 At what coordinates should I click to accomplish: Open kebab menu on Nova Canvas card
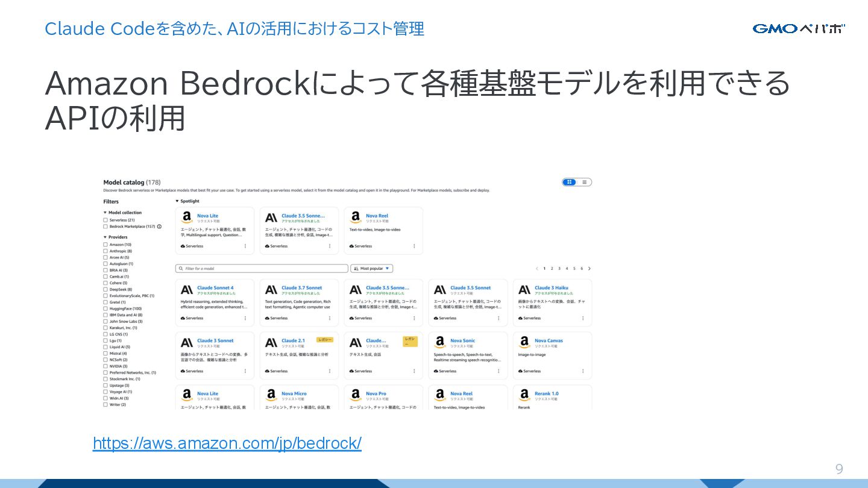[582, 371]
